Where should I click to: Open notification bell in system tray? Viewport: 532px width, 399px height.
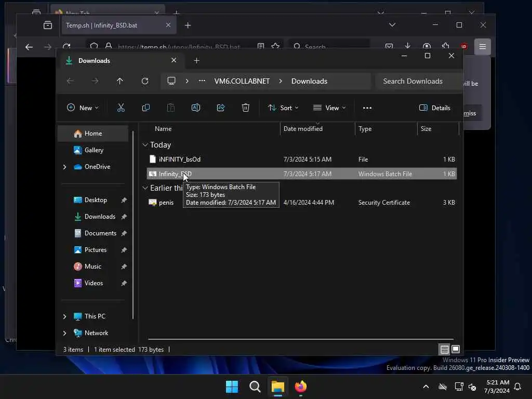517,387
